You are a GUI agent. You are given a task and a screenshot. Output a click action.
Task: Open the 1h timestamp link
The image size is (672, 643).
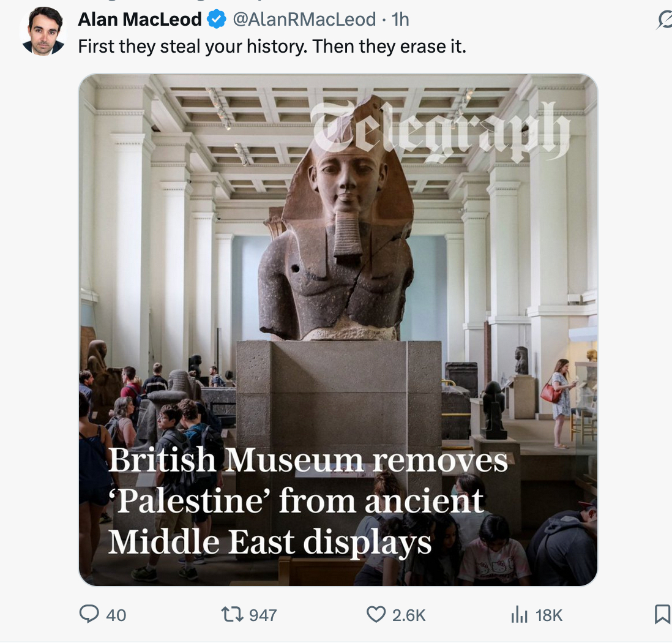400,20
